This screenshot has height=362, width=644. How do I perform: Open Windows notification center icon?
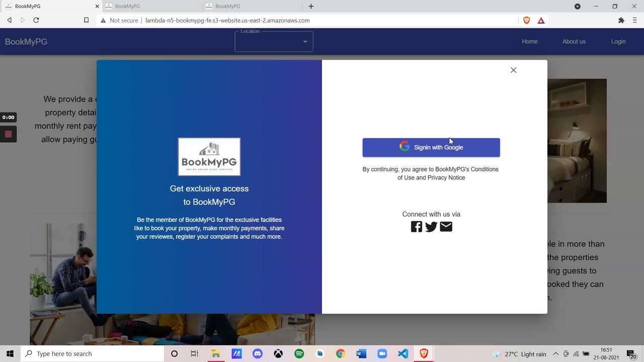pyautogui.click(x=631, y=354)
